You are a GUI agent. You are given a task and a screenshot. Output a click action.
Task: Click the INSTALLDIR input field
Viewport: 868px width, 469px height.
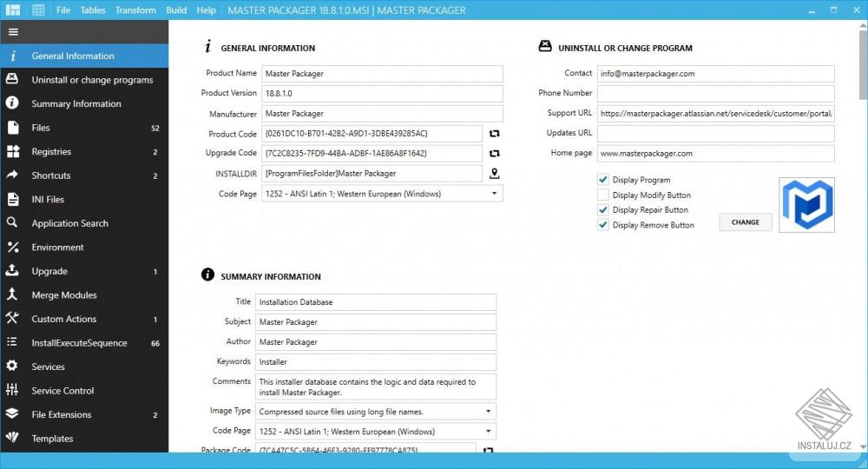[372, 174]
